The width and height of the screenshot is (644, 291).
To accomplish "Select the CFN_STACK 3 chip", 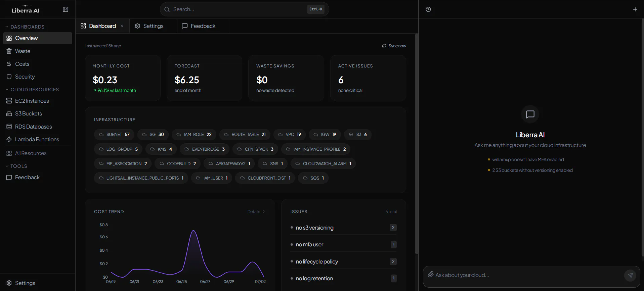I will [255, 149].
